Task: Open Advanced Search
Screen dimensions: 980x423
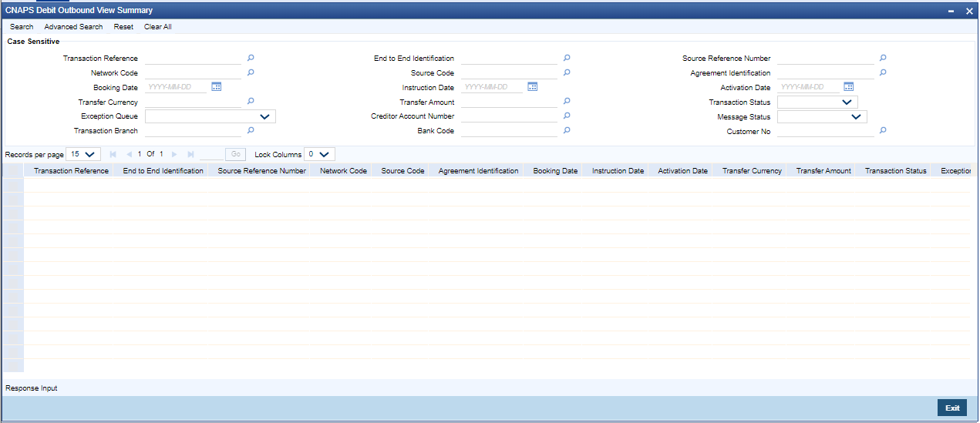Action: coord(73,27)
